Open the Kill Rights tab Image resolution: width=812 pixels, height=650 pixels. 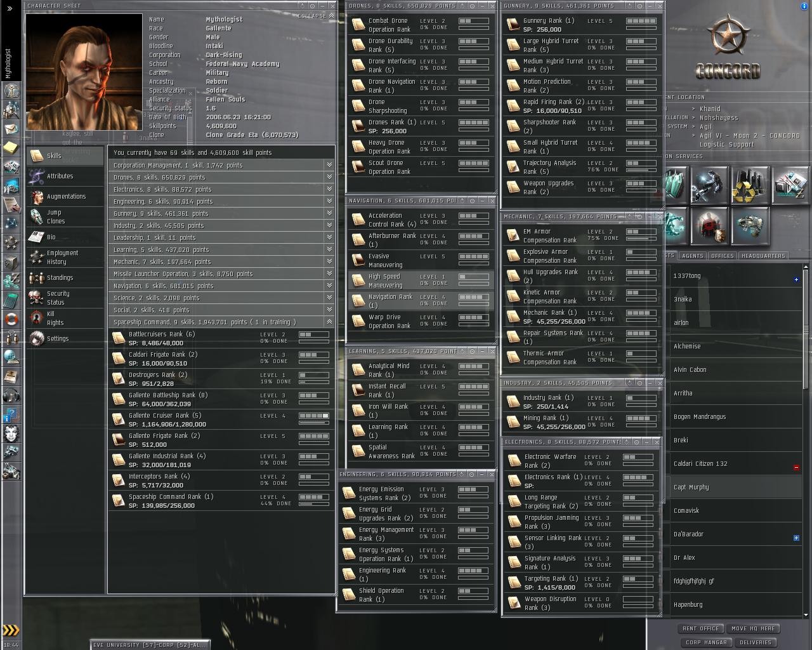[65, 318]
